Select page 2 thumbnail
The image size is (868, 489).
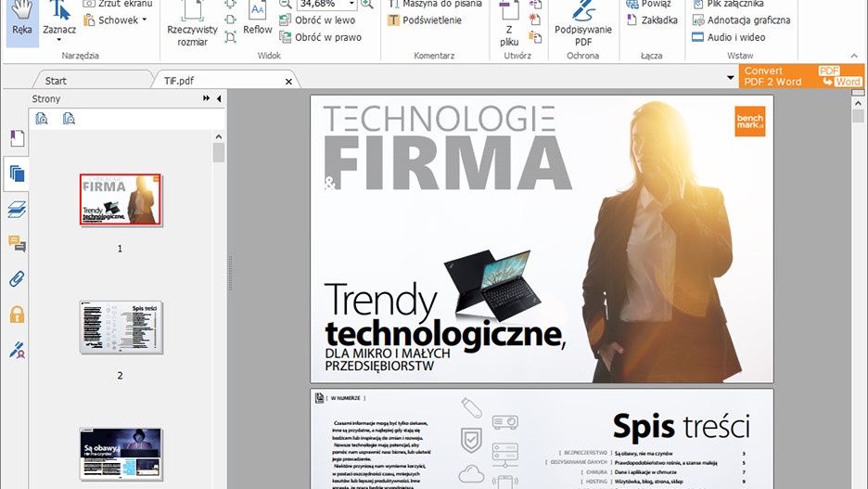[121, 327]
